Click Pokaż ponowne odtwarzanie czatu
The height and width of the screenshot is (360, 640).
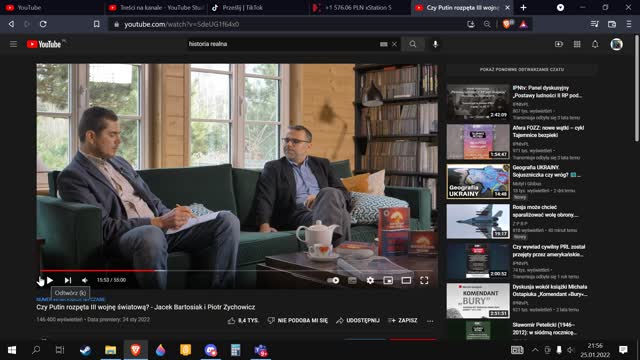(522, 70)
